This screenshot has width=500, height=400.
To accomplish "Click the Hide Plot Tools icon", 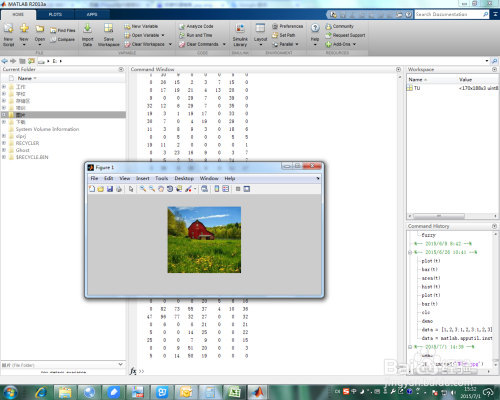I will (238, 189).
